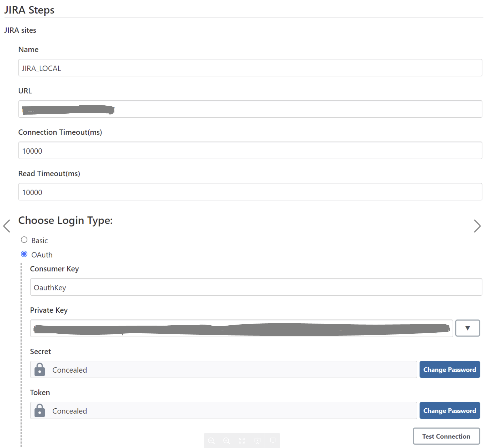Focus the Read Timeout(ms) input

point(250,192)
